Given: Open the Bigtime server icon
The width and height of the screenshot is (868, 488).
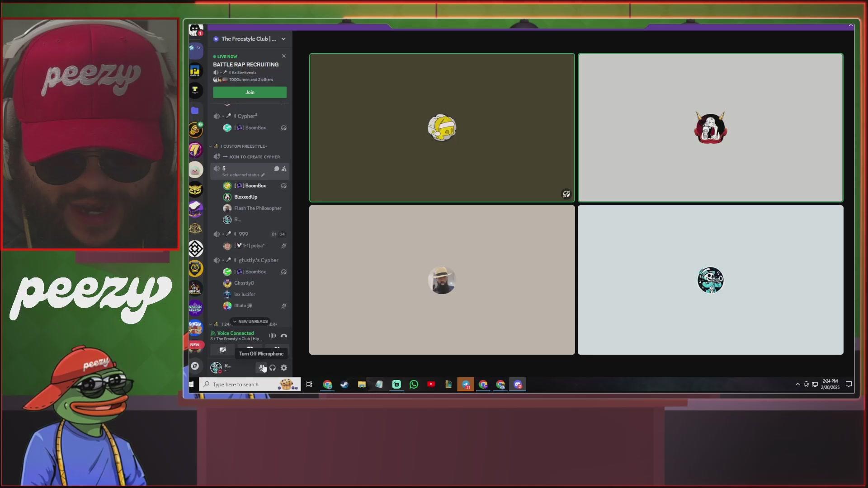Looking at the screenshot, I should click(195, 288).
